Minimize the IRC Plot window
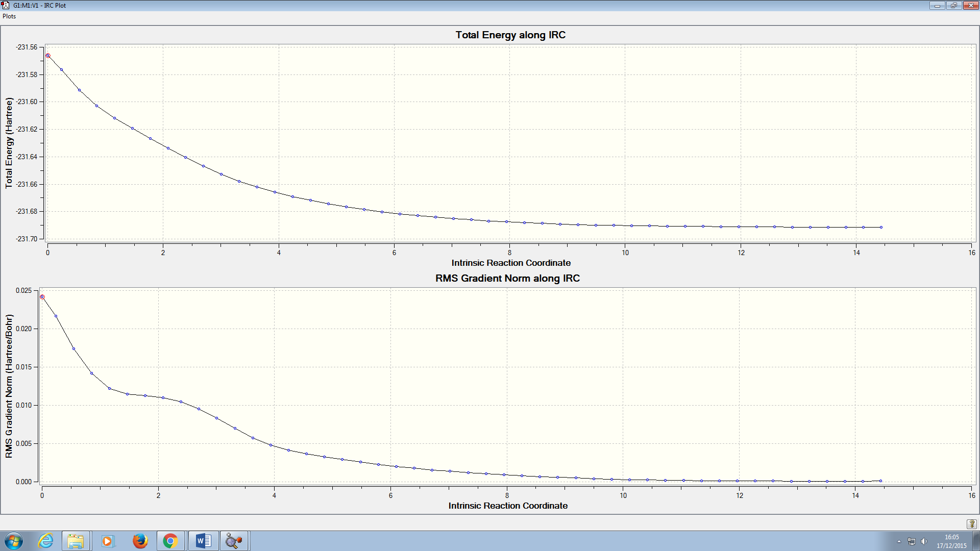 [x=937, y=6]
